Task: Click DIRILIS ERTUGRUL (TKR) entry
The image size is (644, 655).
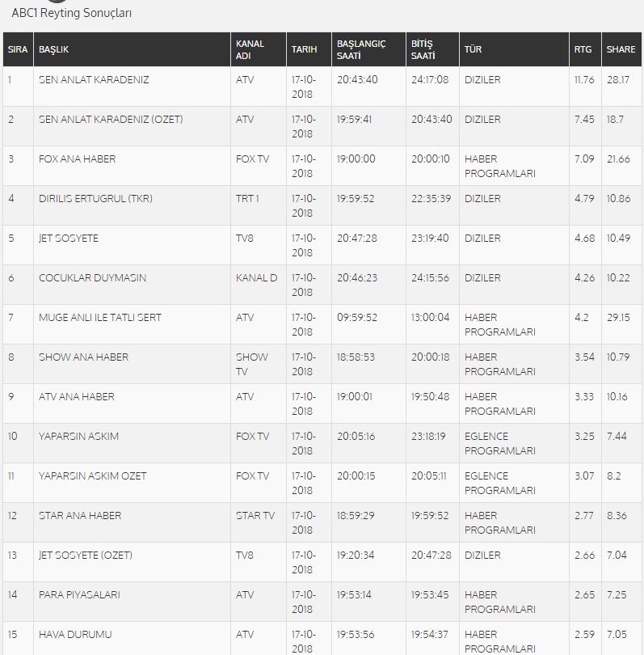Action: click(x=95, y=198)
